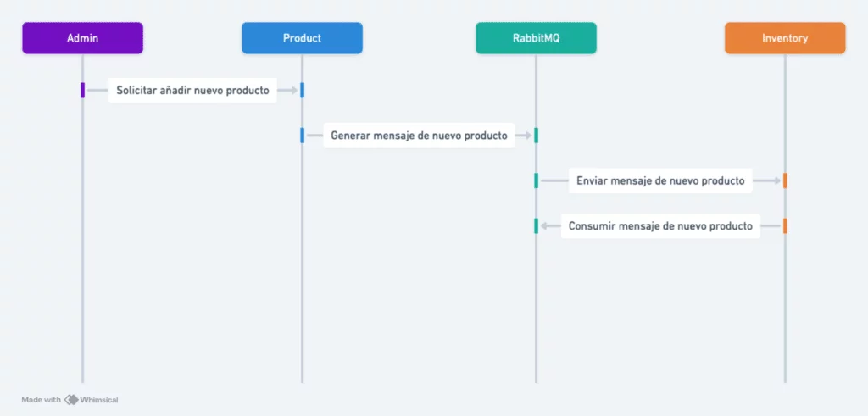
Task: Click the purple activation marker on Admin lifeline
Action: click(82, 90)
